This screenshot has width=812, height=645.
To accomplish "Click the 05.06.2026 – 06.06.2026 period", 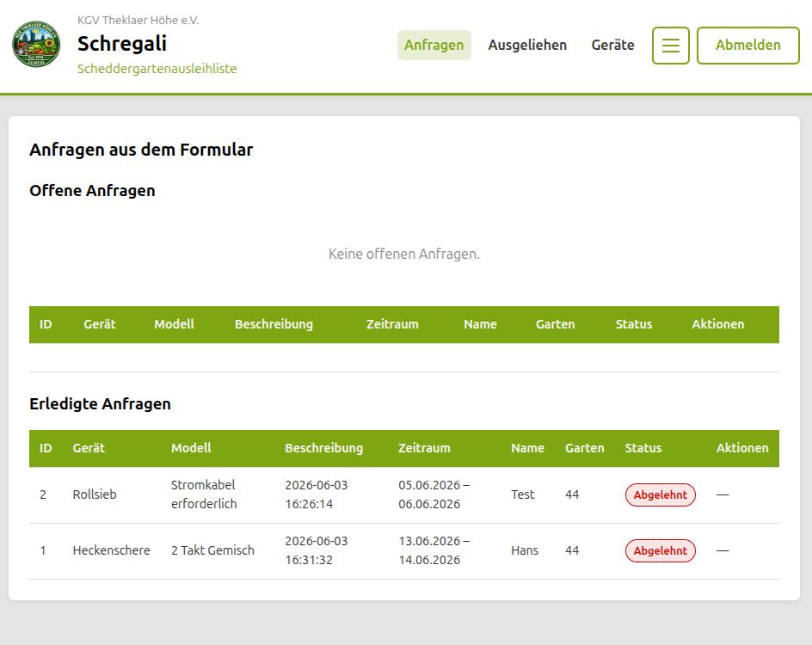I will pyautogui.click(x=434, y=494).
